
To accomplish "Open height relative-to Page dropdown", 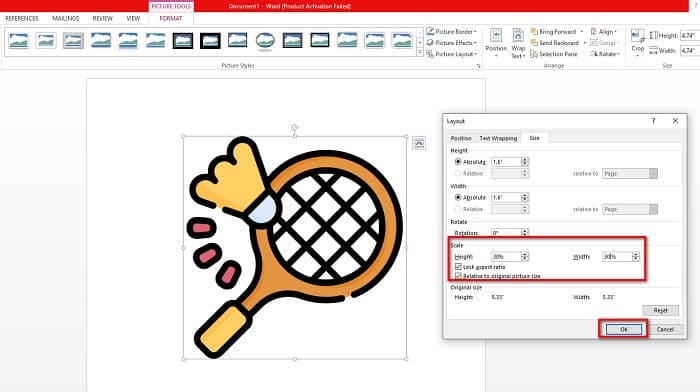I will click(x=630, y=173).
